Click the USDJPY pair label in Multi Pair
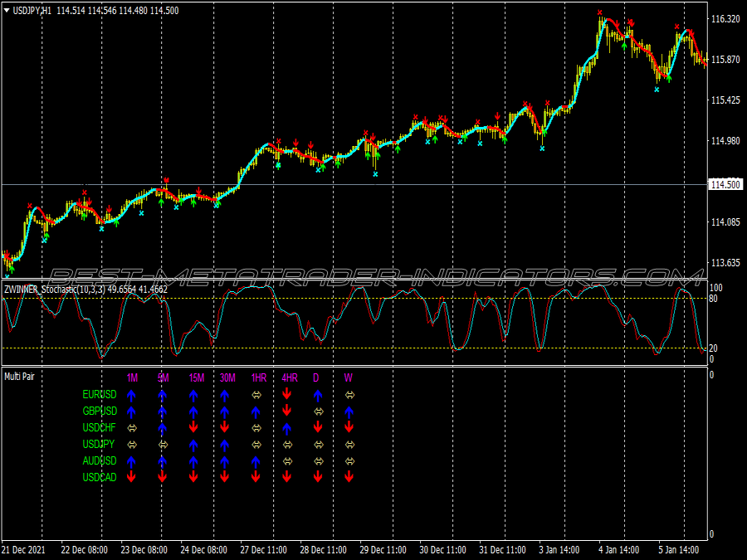Screen dimensions: 747x560 pos(99,445)
